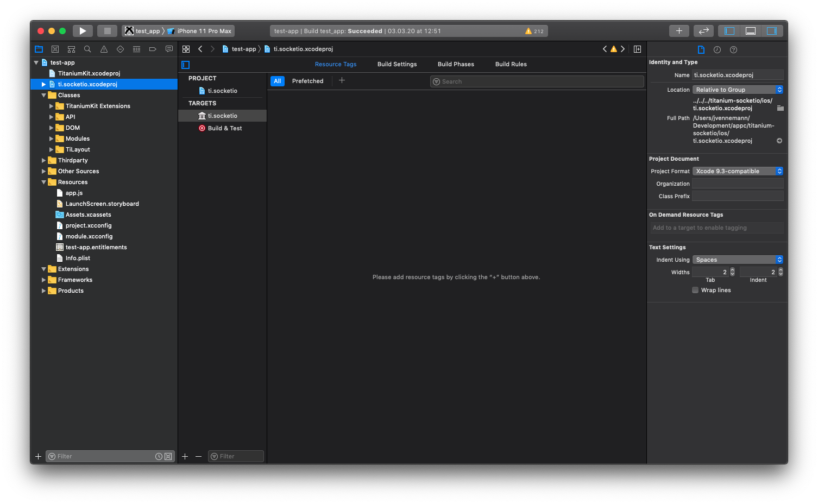Screen dimensions: 818x504
Task: Show the History inspector
Action: click(x=717, y=49)
